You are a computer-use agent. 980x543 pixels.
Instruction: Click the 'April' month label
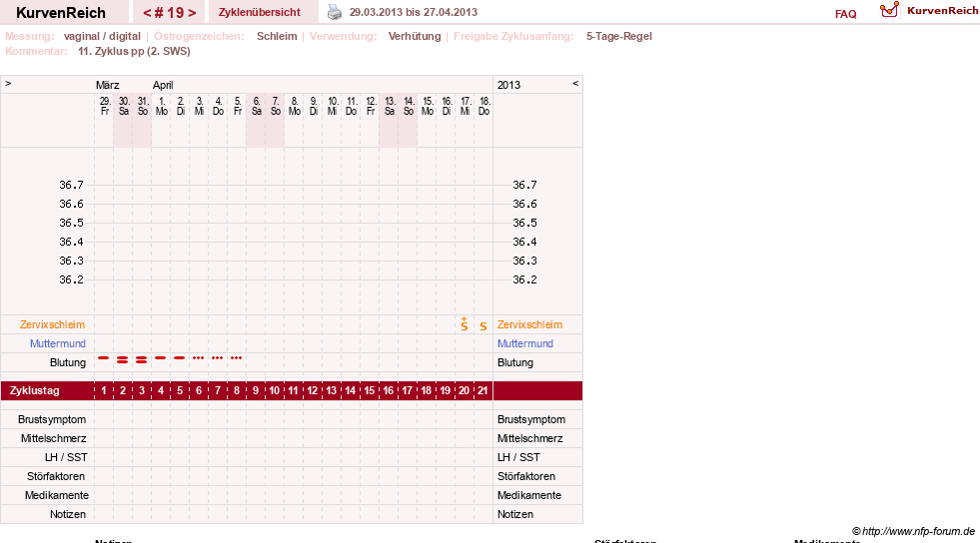click(163, 85)
